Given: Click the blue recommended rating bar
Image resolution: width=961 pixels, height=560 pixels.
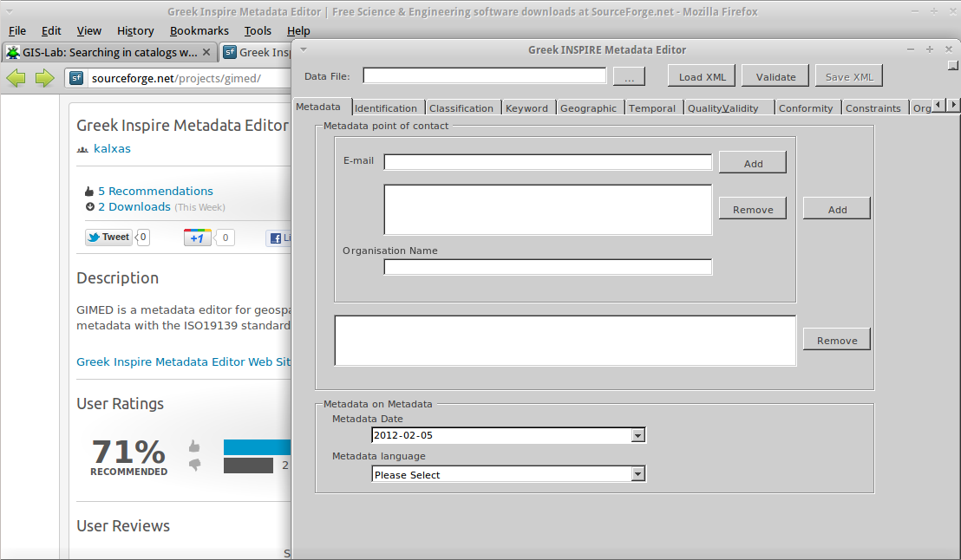Looking at the screenshot, I should [x=257, y=446].
